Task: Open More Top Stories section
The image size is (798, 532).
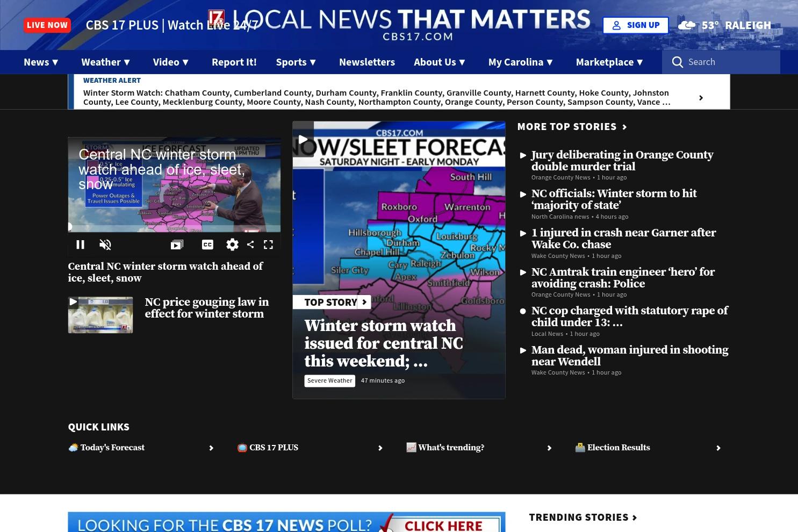Action: (572, 126)
